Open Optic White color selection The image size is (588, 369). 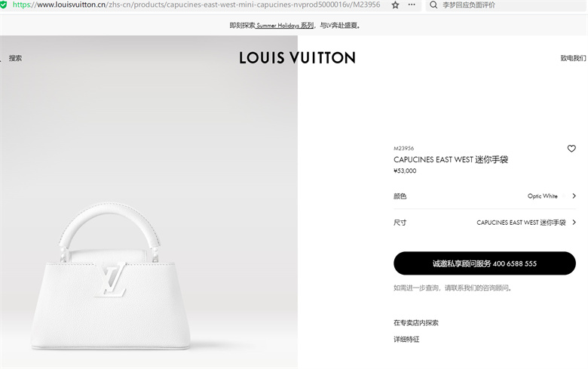(x=542, y=196)
